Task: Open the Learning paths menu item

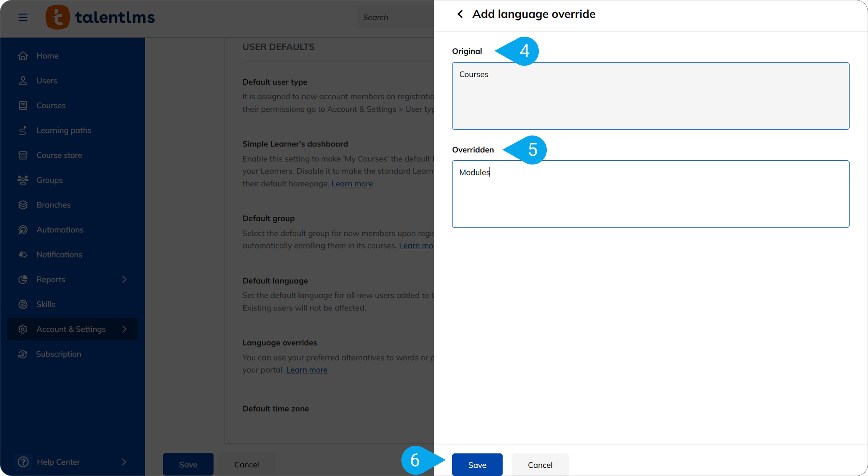Action: (64, 130)
